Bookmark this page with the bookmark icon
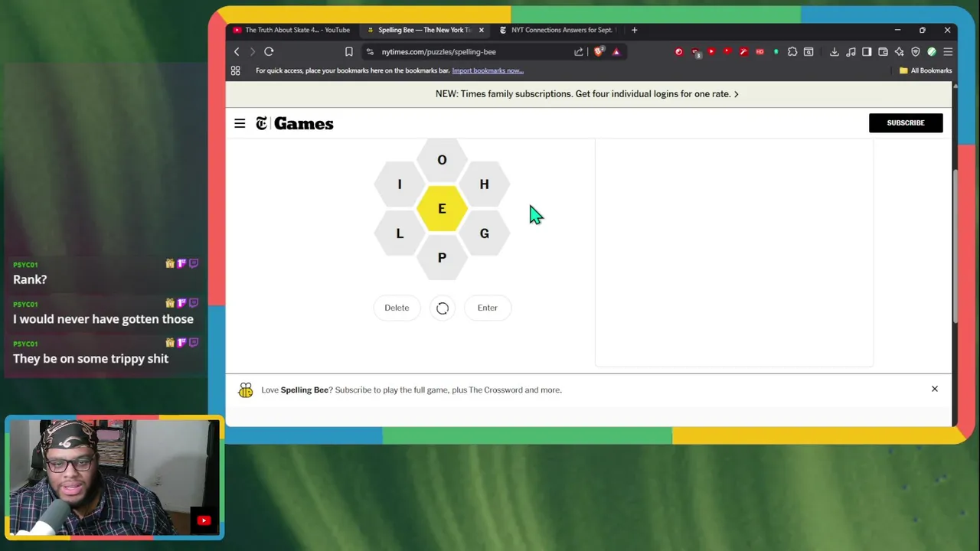 [348, 51]
